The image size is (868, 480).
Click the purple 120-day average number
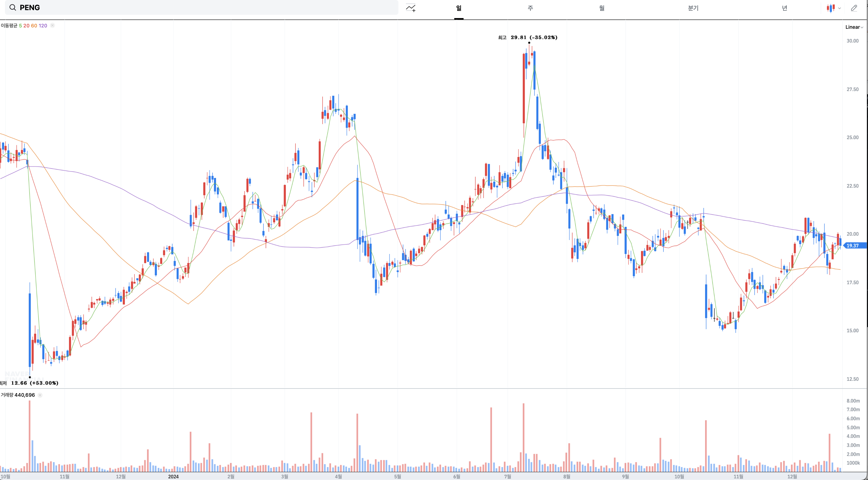[x=43, y=26]
